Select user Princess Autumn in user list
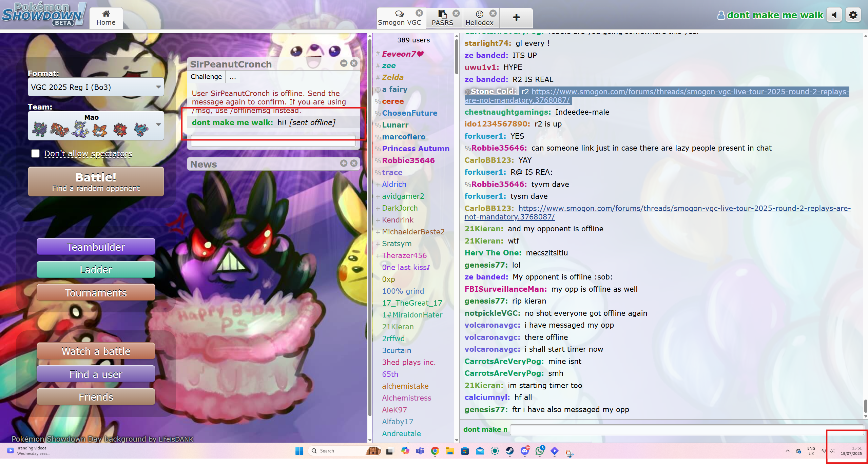Viewport: 868px width, 464px height. coord(416,149)
